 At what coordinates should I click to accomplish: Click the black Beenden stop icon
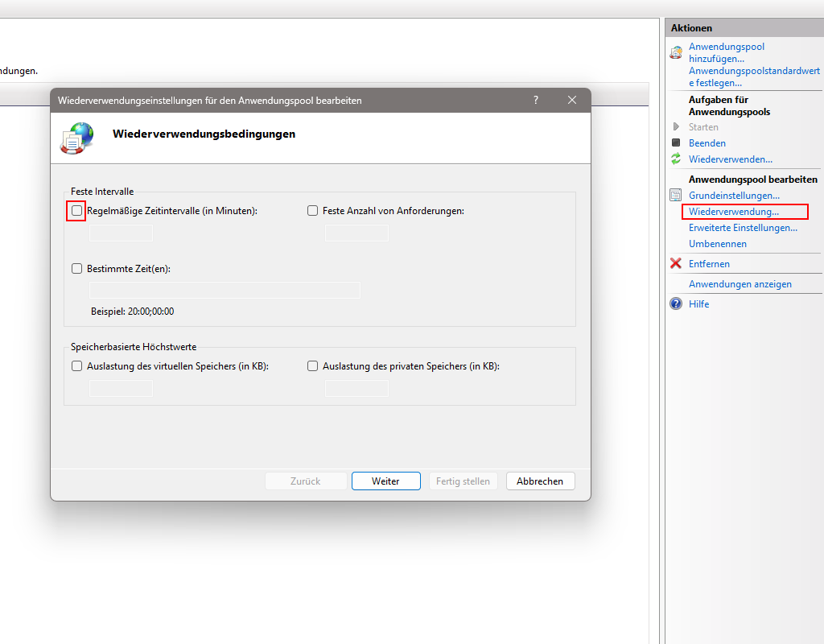[676, 143]
